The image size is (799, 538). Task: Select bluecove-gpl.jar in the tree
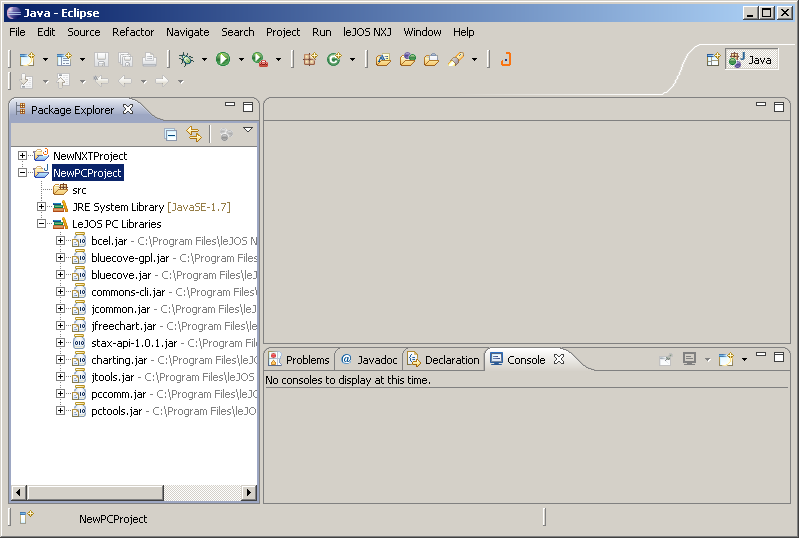(x=130, y=258)
